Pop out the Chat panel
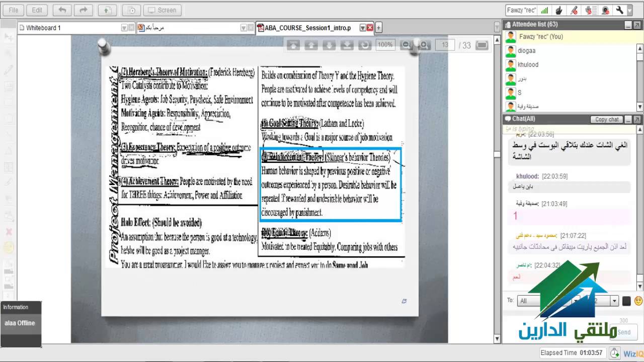The height and width of the screenshot is (362, 644). point(637,119)
